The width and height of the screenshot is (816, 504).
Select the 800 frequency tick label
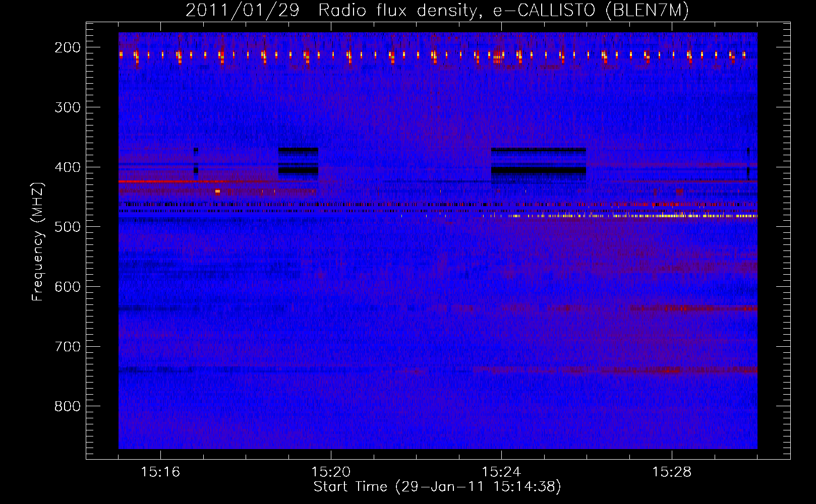(x=68, y=406)
